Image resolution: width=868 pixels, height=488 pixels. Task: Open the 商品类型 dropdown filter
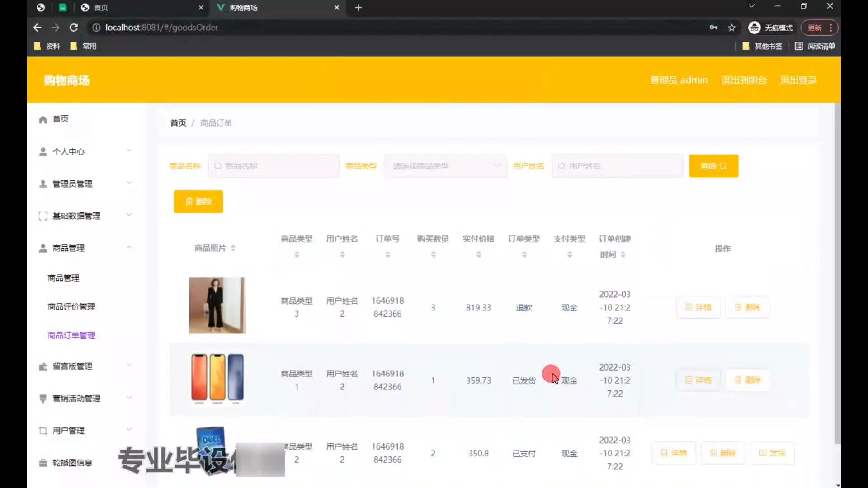445,166
